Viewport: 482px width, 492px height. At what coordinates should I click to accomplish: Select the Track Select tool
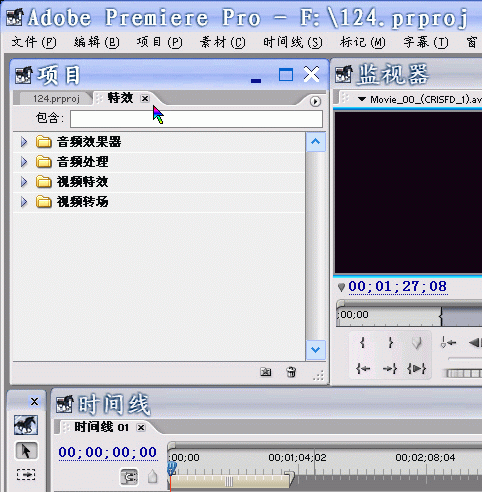[26, 475]
